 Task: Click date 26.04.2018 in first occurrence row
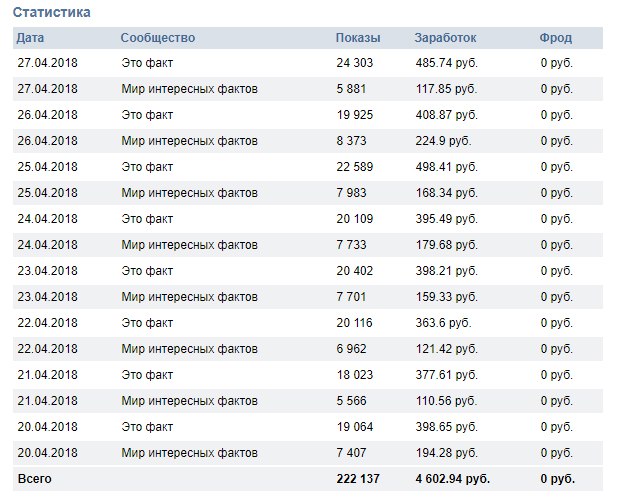(47, 115)
